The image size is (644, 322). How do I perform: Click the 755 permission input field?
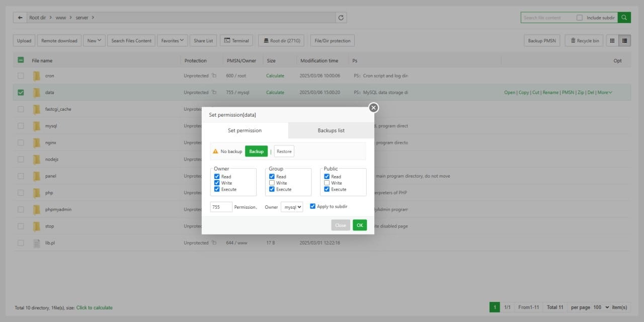pyautogui.click(x=221, y=207)
